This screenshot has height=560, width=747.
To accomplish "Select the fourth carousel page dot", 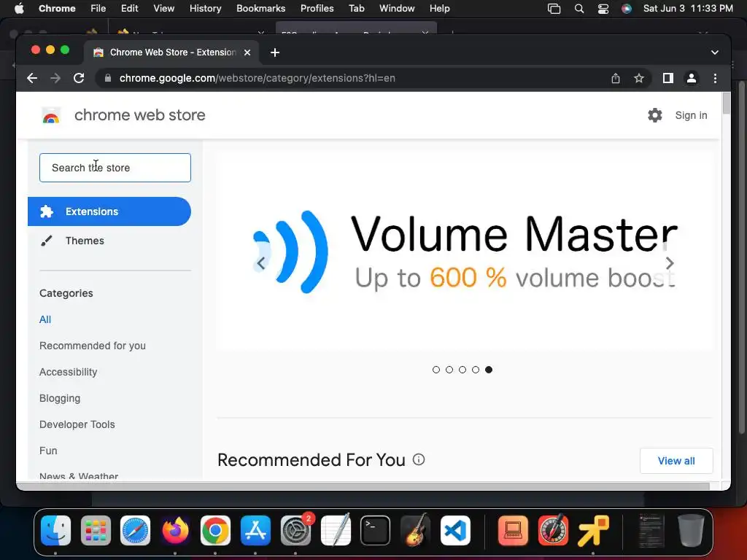I will [476, 370].
